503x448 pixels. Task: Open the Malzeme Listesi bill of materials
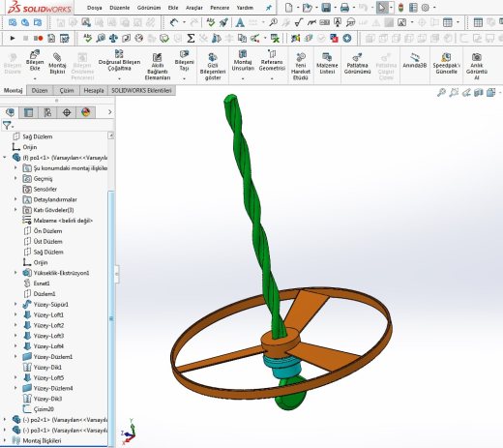pyautogui.click(x=327, y=63)
